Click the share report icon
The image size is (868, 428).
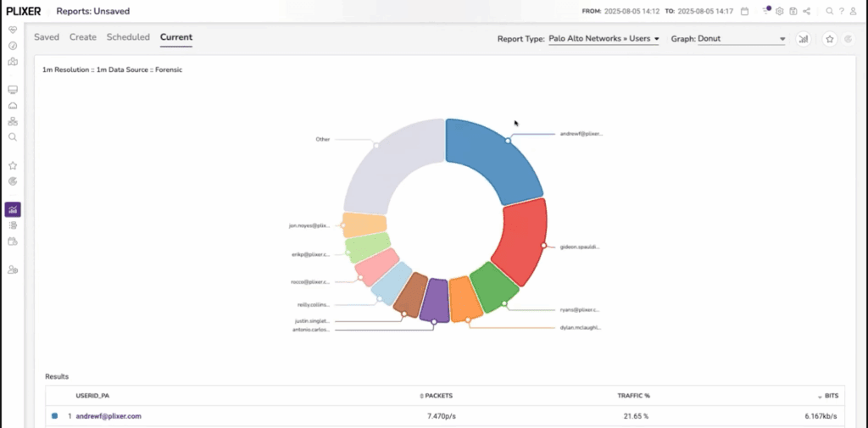coord(806,11)
